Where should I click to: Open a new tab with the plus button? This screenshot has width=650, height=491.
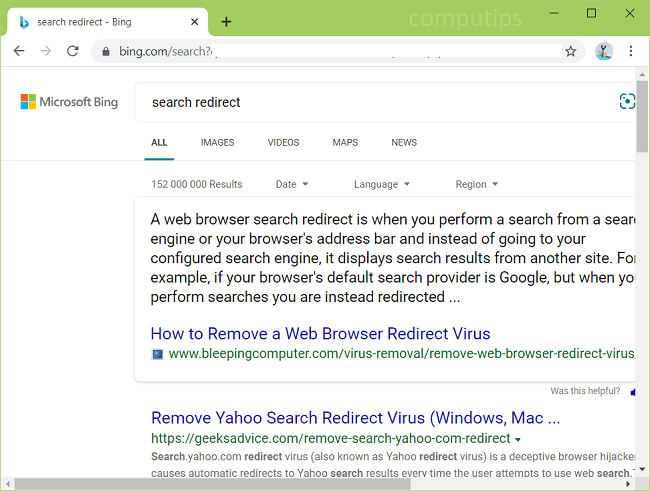(226, 22)
